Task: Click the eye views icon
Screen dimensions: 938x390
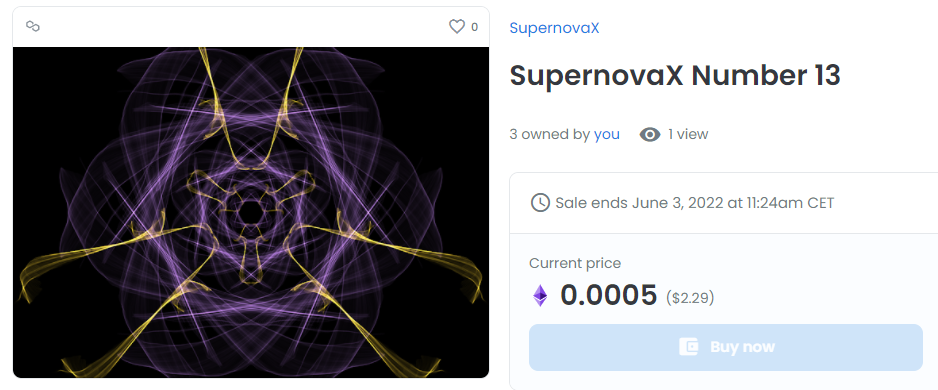Action: [x=650, y=135]
